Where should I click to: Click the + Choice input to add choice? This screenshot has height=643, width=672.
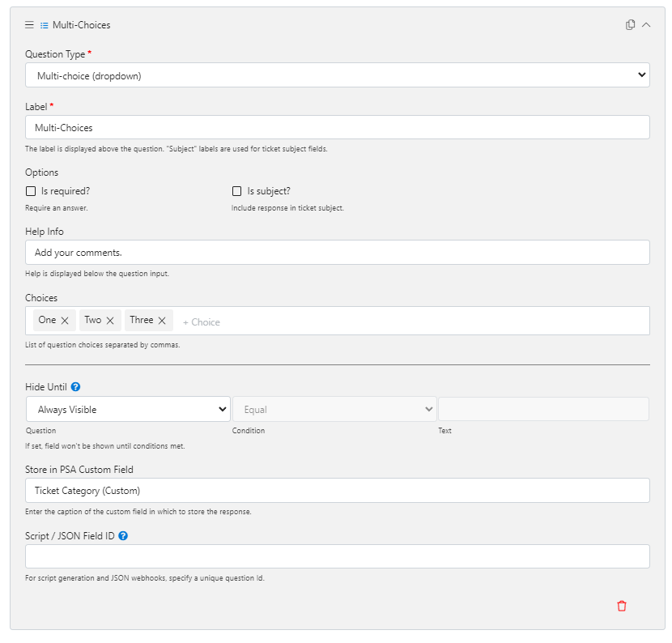(x=202, y=322)
